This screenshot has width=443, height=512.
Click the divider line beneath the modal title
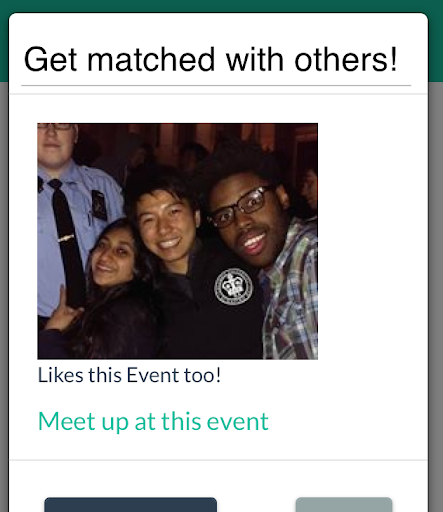pyautogui.click(x=216, y=86)
